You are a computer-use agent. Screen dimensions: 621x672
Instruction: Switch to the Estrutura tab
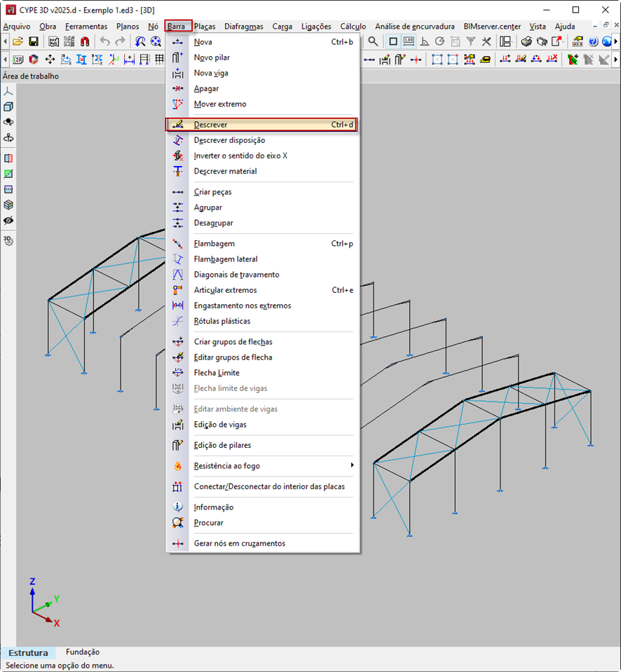[28, 652]
